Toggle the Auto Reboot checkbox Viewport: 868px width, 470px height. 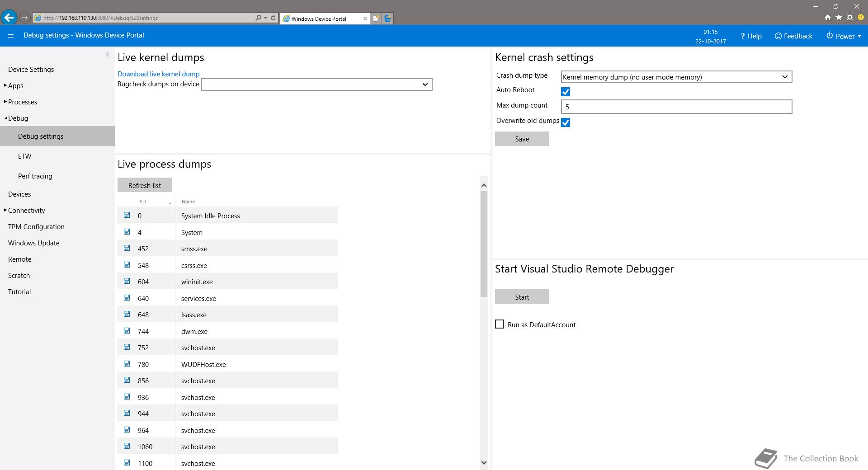point(565,92)
